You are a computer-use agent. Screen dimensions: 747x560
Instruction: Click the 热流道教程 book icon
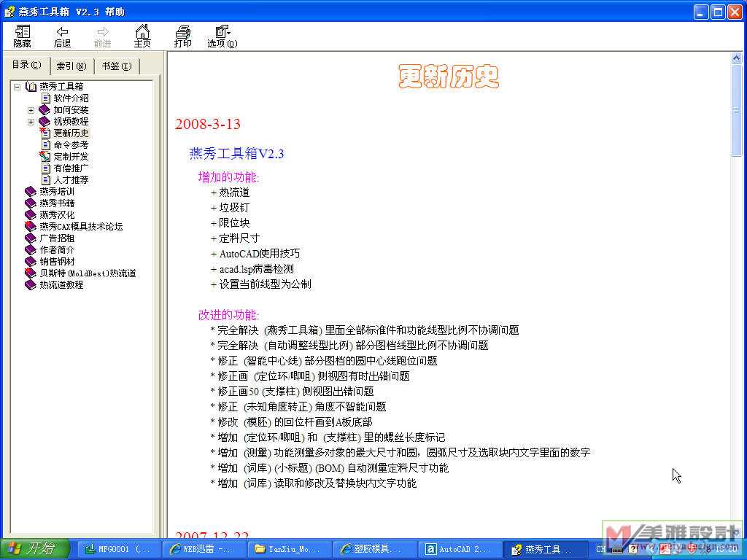tap(31, 285)
